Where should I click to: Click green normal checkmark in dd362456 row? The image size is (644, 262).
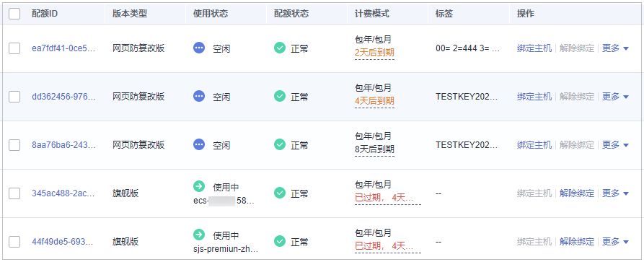(280, 97)
